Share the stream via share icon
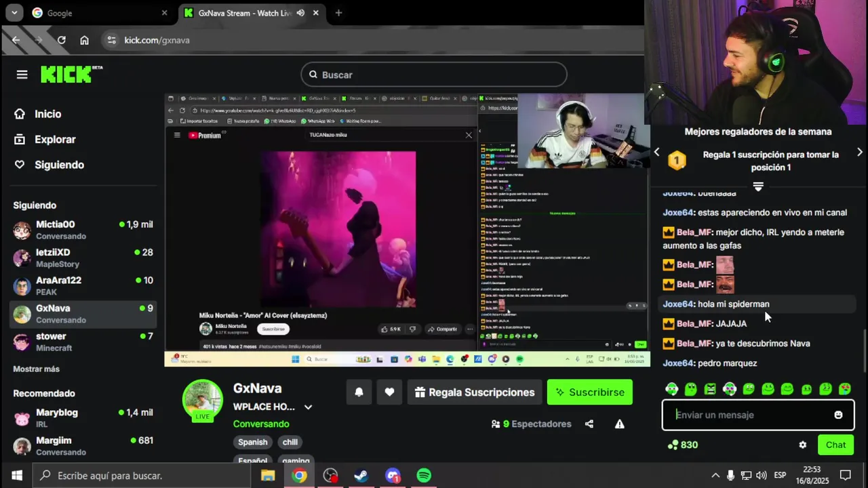This screenshot has height=488, width=868. tap(589, 424)
